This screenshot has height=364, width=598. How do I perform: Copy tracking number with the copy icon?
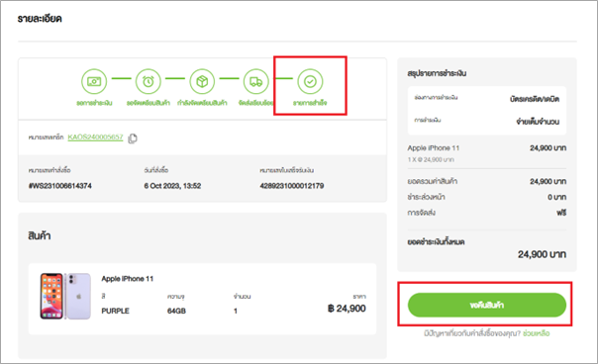pos(133,137)
